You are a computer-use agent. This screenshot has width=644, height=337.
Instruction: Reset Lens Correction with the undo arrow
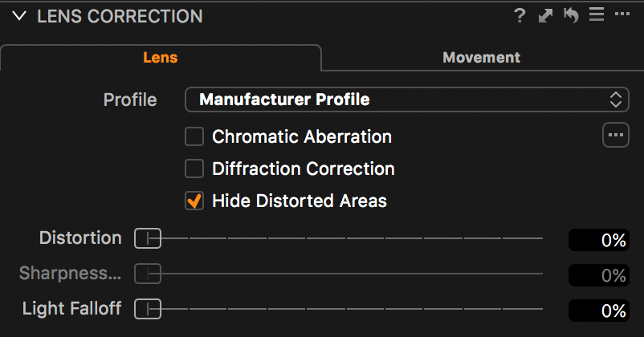(571, 15)
